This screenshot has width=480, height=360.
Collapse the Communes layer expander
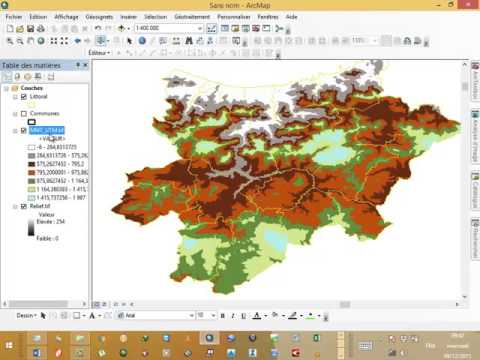click(x=15, y=114)
